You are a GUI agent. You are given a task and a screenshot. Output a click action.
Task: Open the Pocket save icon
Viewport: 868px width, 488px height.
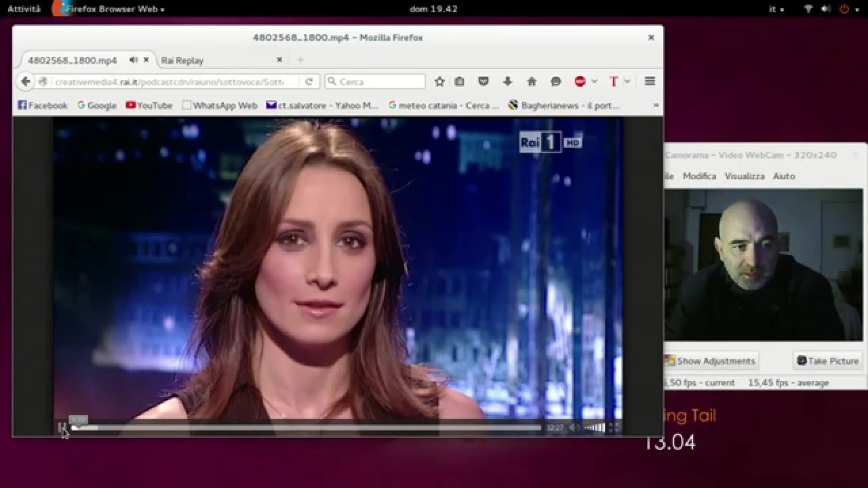point(484,81)
